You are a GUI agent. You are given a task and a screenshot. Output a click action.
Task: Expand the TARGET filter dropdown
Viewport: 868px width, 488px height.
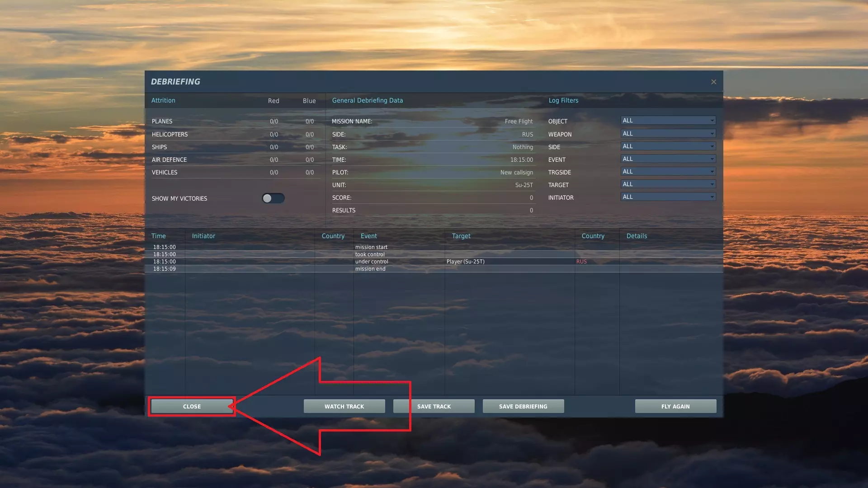[x=668, y=184]
